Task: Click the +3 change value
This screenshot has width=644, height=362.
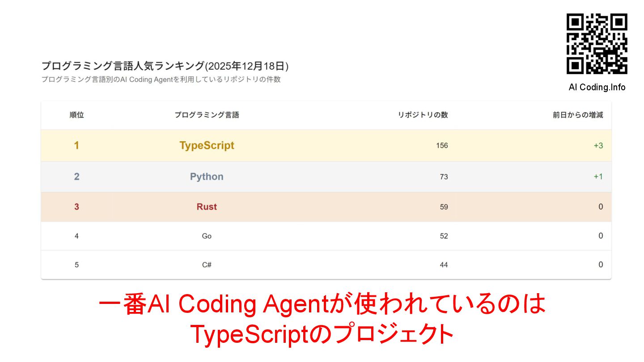Action: click(598, 145)
